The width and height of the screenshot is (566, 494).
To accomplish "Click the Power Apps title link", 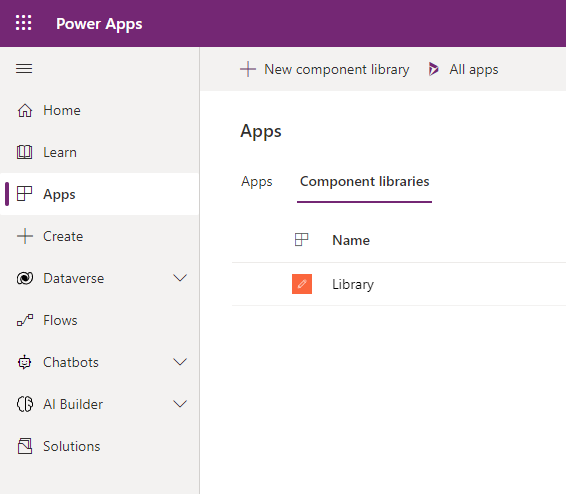I will tap(99, 24).
